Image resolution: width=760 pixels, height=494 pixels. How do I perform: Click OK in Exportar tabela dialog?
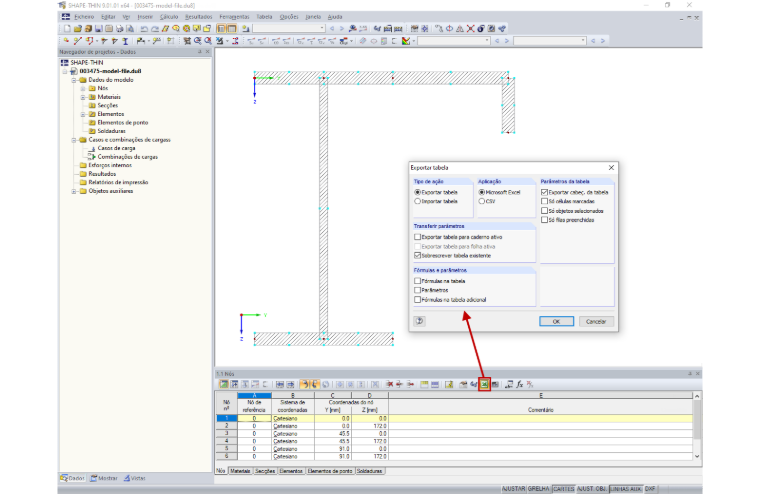[x=556, y=321]
